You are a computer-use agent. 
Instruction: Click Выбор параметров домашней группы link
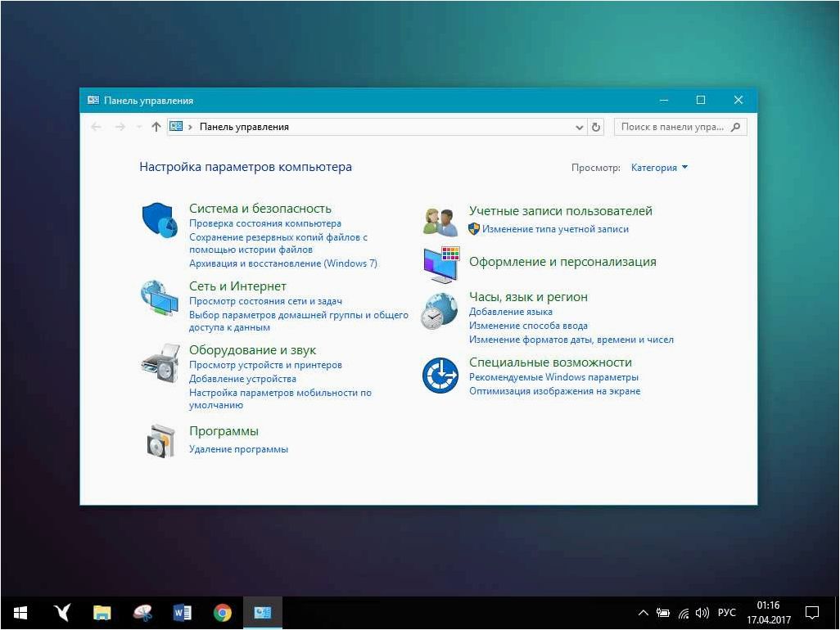pyautogui.click(x=298, y=322)
